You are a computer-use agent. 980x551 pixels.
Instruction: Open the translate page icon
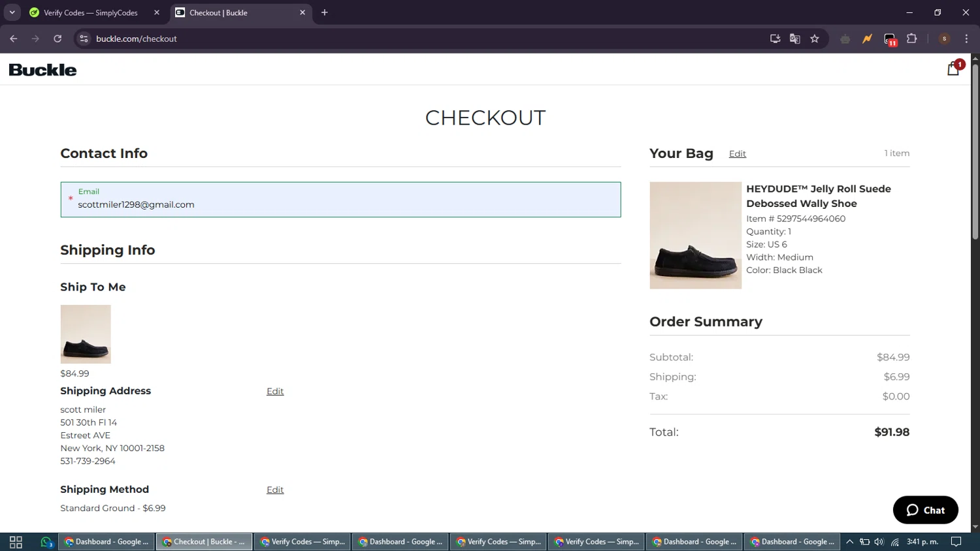pyautogui.click(x=794, y=39)
